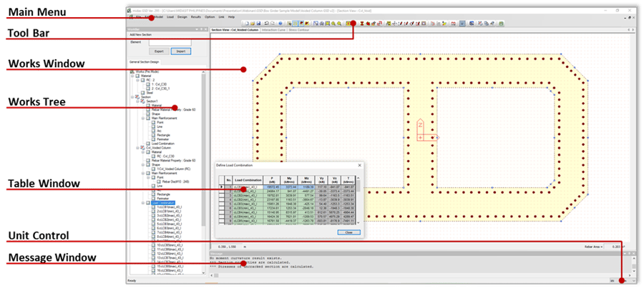
Task: Click the green icon ending the toolbar
Action: click(501, 24)
